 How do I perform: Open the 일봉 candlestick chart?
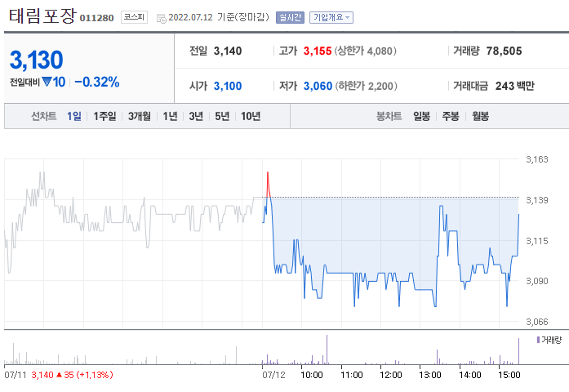[422, 116]
